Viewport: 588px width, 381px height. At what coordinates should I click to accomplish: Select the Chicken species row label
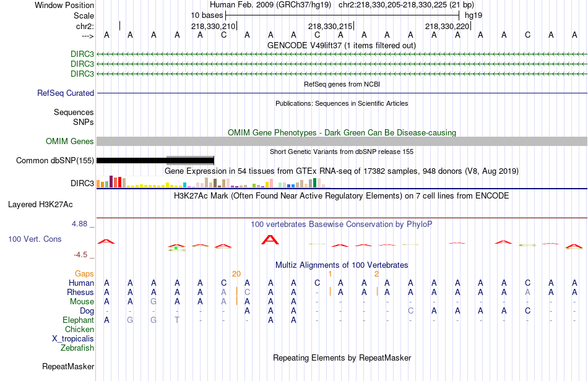click(x=79, y=329)
